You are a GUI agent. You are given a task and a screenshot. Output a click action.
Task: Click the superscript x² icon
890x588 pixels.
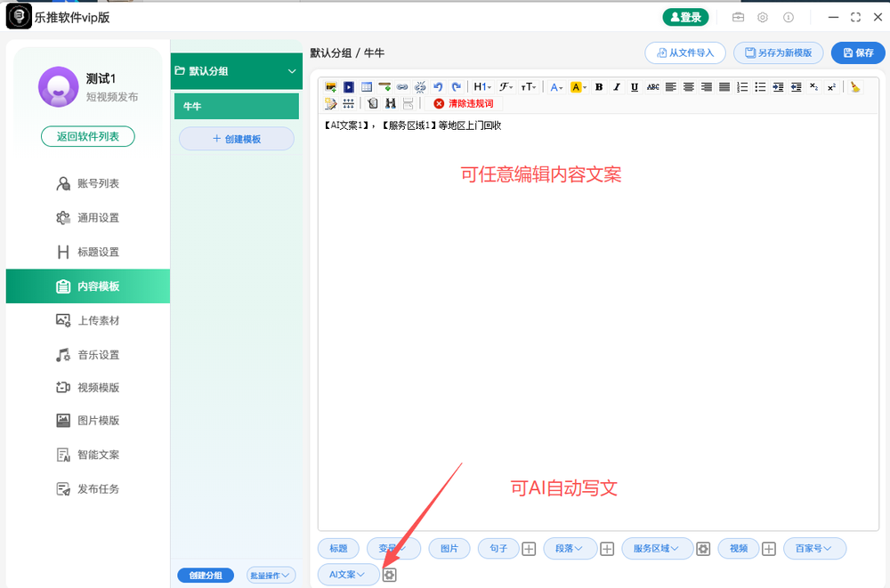click(830, 86)
